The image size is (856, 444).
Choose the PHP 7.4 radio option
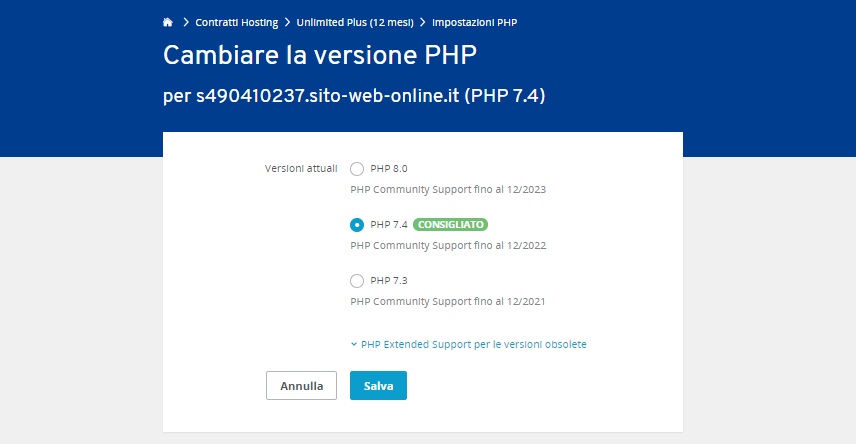[357, 224]
